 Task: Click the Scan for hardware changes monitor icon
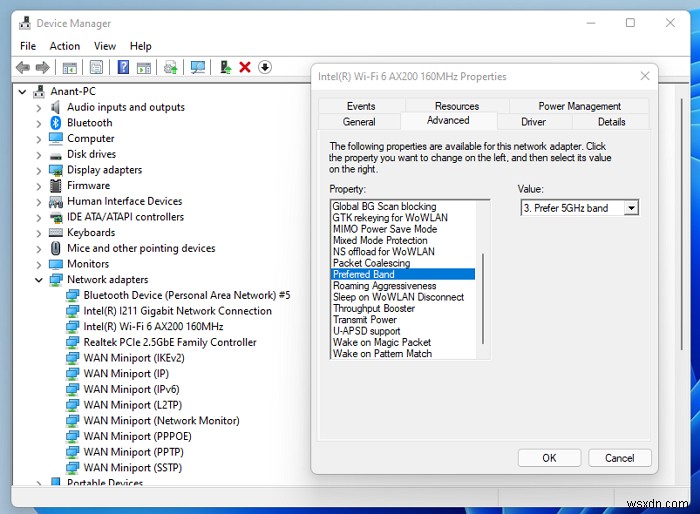point(198,67)
